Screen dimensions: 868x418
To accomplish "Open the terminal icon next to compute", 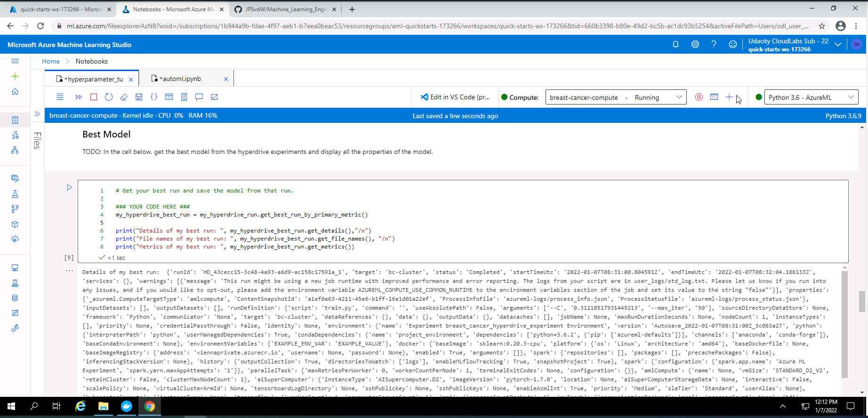I will [x=714, y=97].
